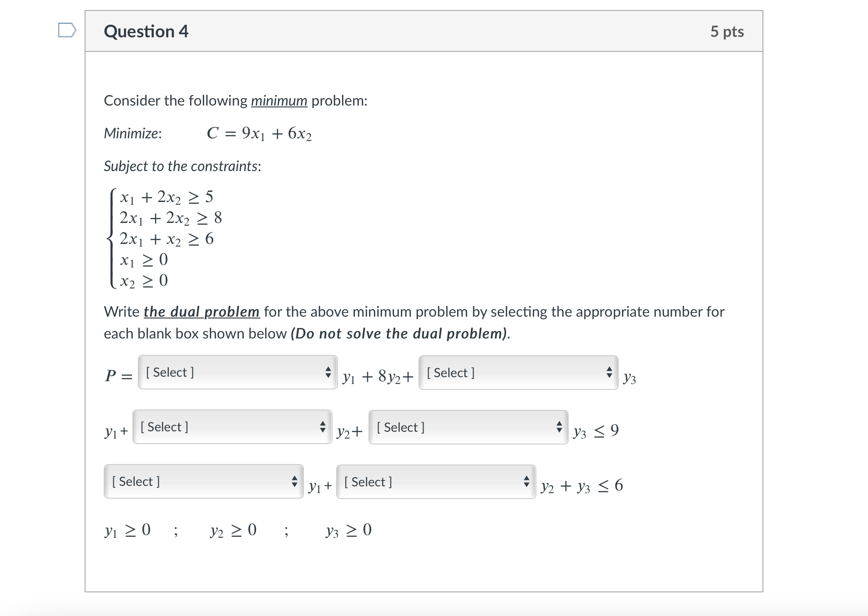Click the arrow icon beside the y2 + y3 selector
The height and width of the screenshot is (616, 868).
pyautogui.click(x=526, y=482)
